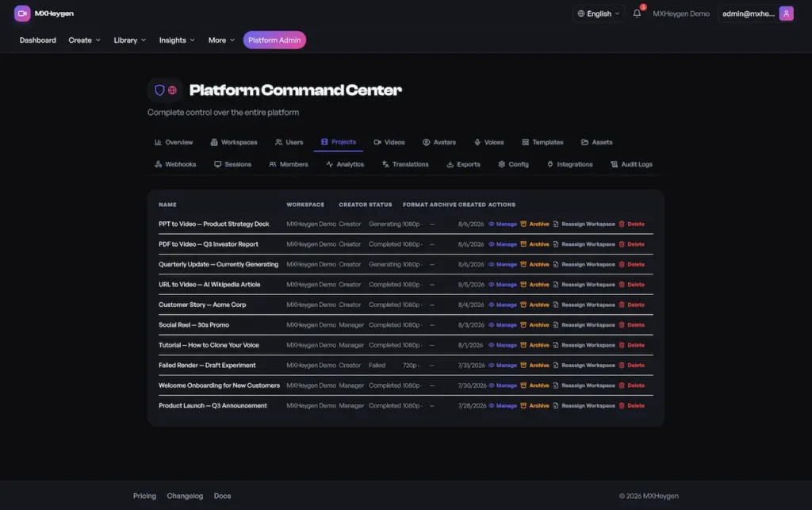The height and width of the screenshot is (510, 812).
Task: Click trash icon for Tutorial voice clone row
Action: [x=622, y=345]
